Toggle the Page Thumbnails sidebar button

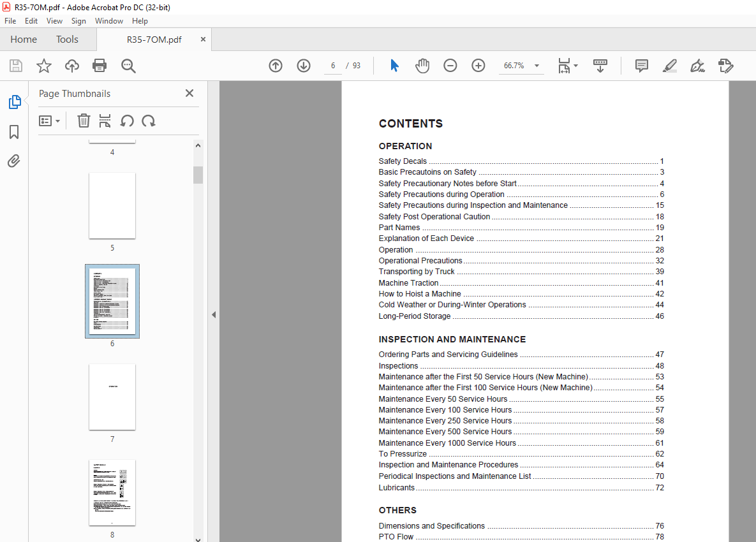pos(14,102)
